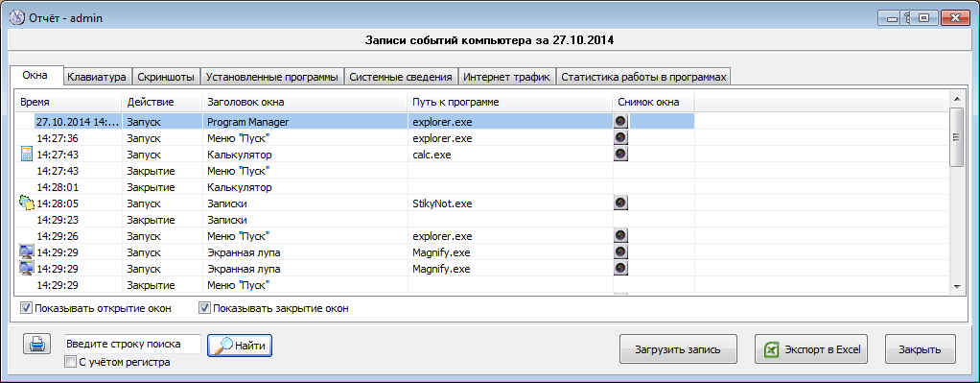View snapshot icon in the 14:27:36 row
Viewport: 980px width, 383px height.
(x=620, y=137)
